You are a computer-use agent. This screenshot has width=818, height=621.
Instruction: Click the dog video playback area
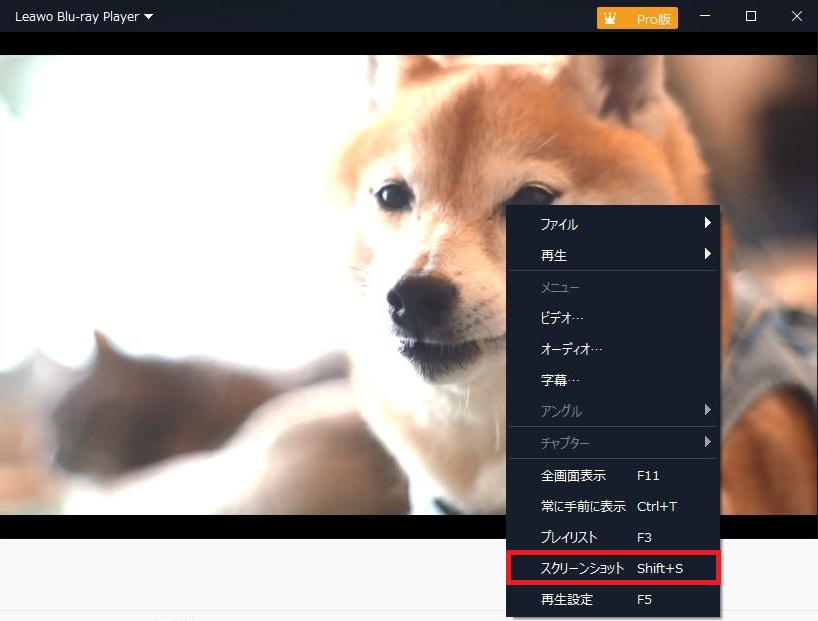point(250,250)
